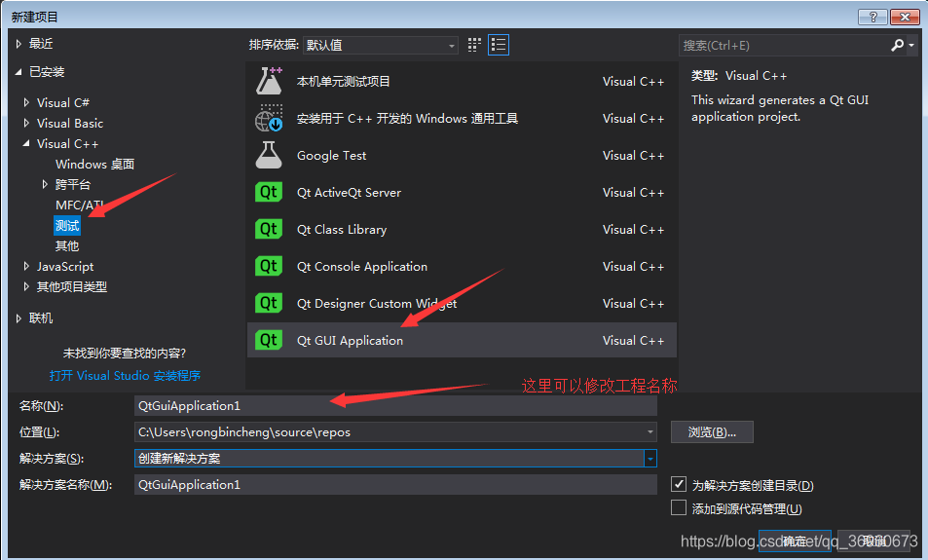Select Google Test template name
928x560 pixels.
pos(331,155)
